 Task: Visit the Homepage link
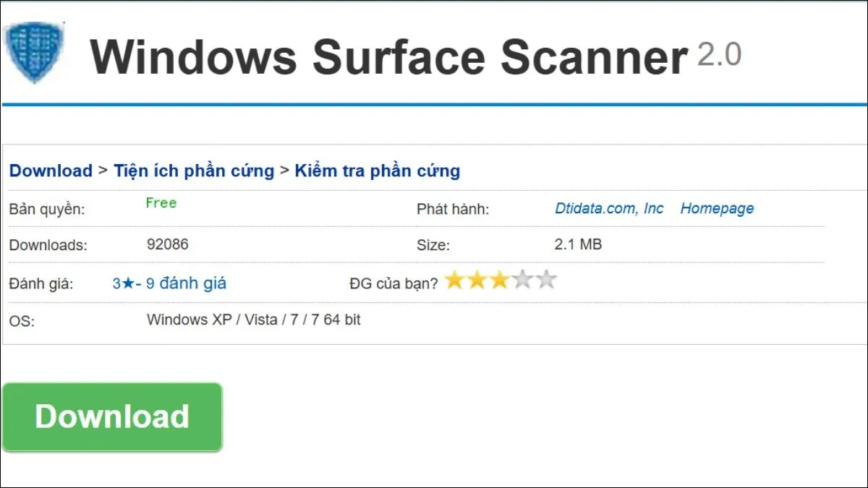(717, 209)
